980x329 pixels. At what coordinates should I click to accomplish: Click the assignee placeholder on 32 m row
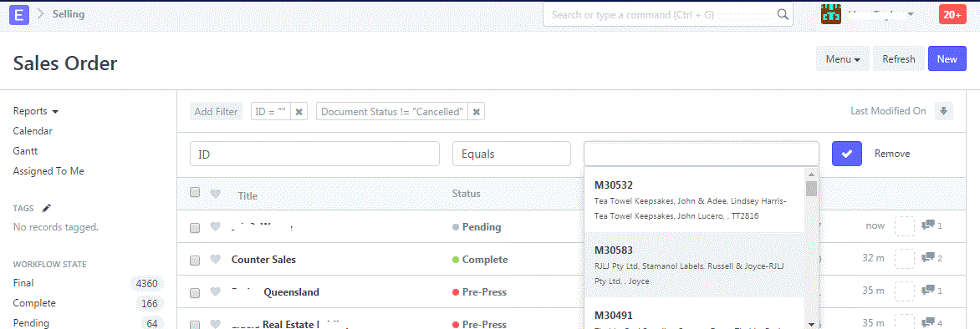(x=905, y=259)
